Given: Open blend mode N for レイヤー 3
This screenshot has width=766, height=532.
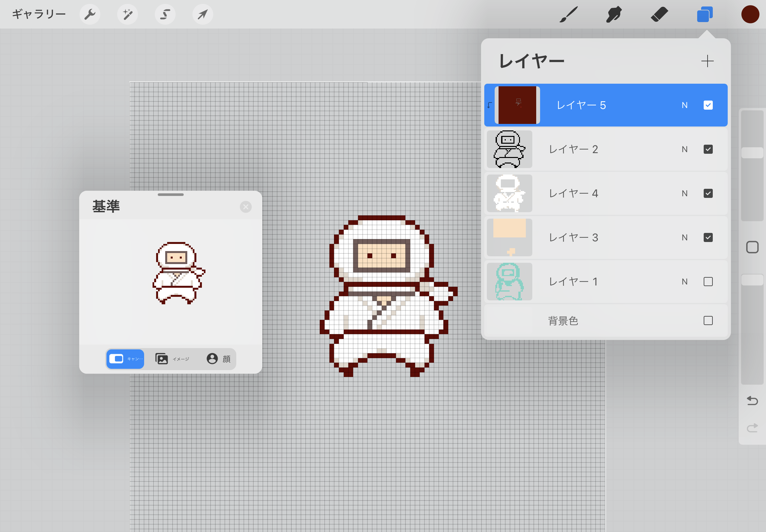Looking at the screenshot, I should pos(684,238).
